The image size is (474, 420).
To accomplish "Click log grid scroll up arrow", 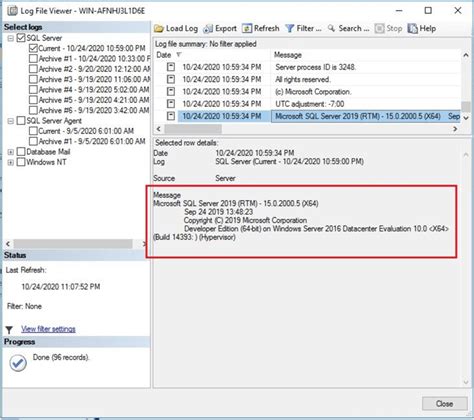I will (x=466, y=55).
